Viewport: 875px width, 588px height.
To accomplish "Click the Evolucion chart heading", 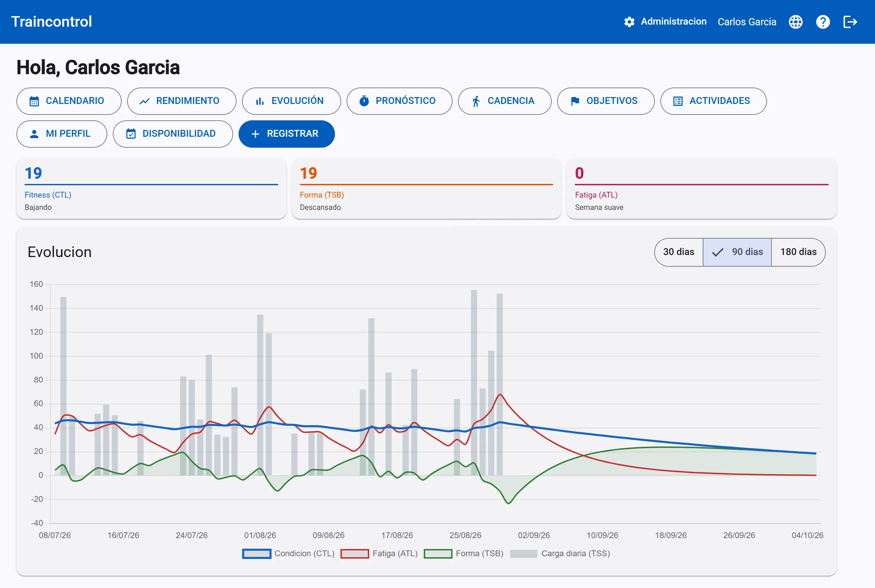I will coord(59,252).
